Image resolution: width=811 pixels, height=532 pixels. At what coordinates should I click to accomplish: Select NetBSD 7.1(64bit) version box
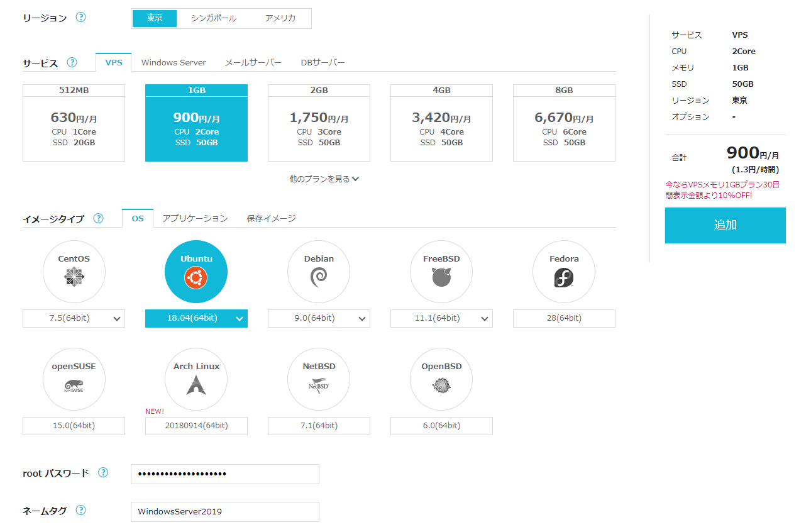click(319, 426)
